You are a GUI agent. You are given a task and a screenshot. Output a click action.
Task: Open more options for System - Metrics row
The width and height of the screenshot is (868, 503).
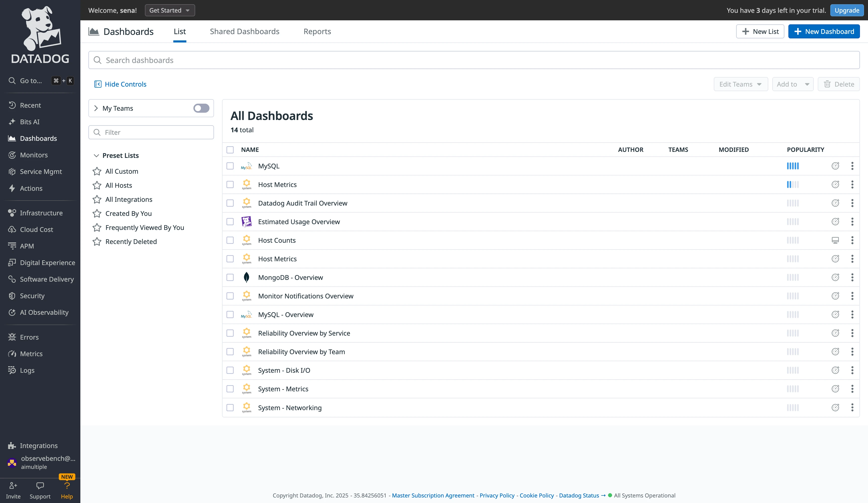[852, 389]
